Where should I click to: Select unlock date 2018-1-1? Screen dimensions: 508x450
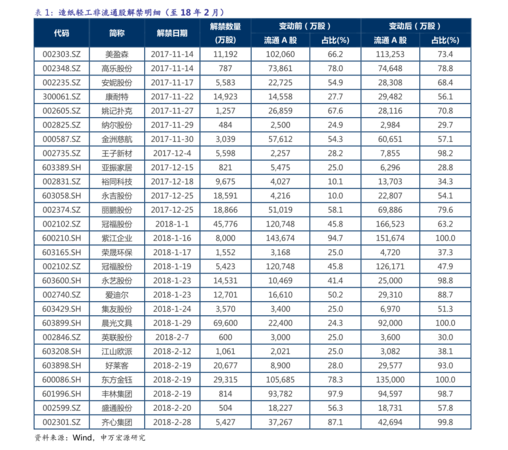pos(172,224)
